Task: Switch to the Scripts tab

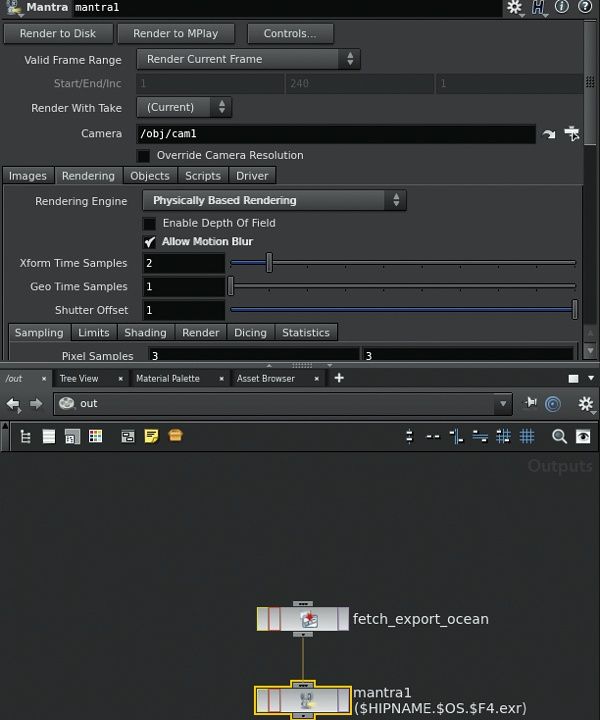Action: pyautogui.click(x=203, y=176)
